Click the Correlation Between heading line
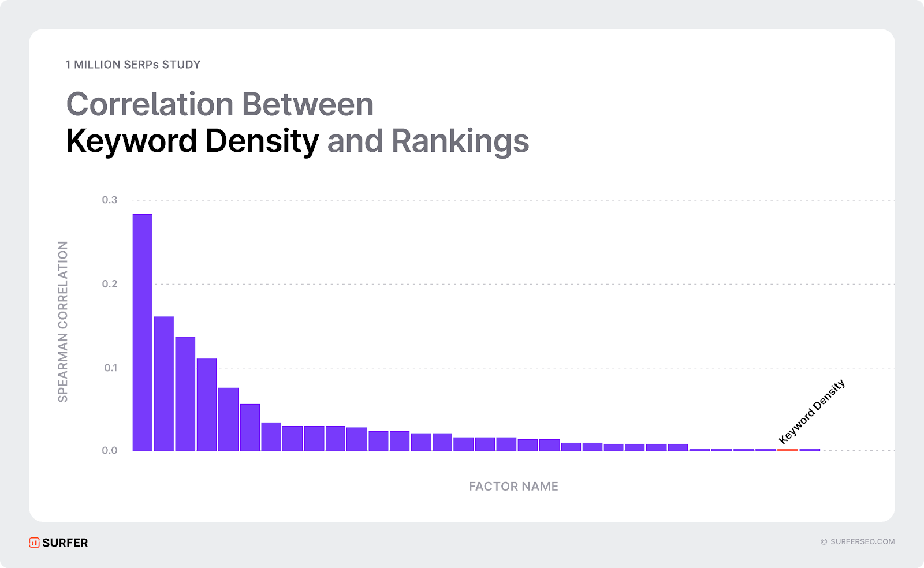 tap(220, 104)
